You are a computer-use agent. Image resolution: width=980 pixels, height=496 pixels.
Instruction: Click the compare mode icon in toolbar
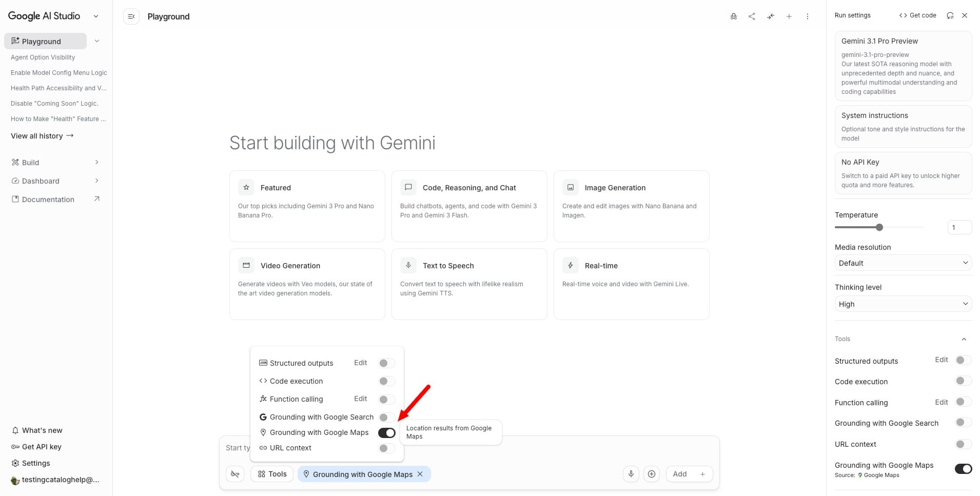[771, 16]
